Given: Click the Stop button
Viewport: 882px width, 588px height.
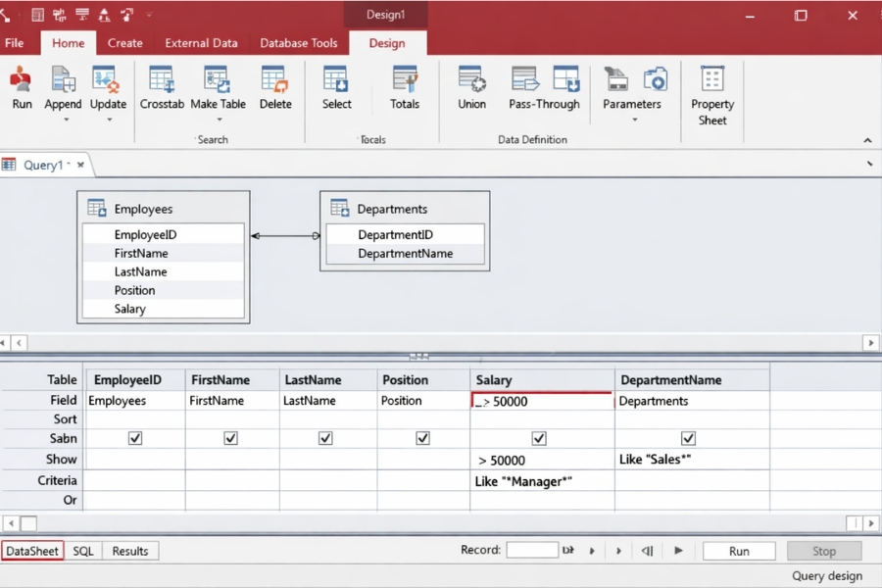Looking at the screenshot, I should pos(824,550).
